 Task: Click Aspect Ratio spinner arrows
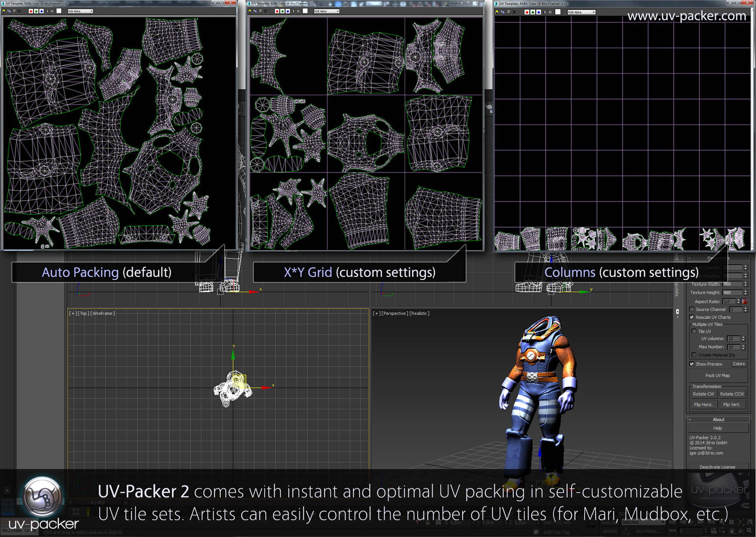coord(739,301)
